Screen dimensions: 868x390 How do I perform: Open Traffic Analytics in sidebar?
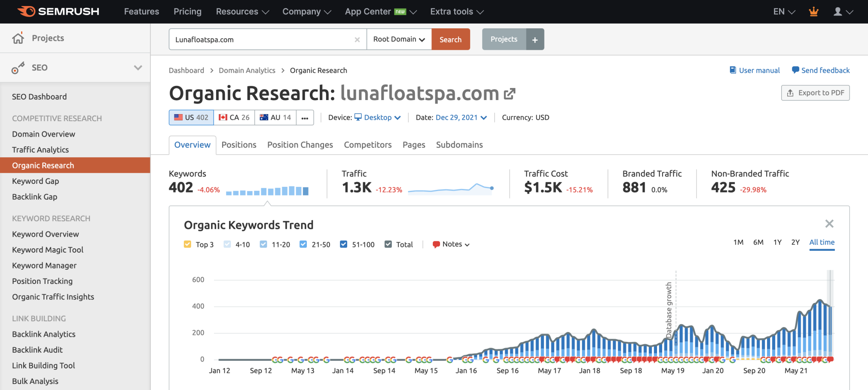point(40,150)
